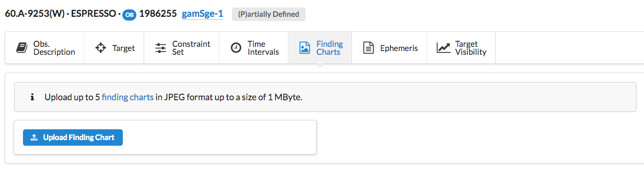Click the info icon in the upload notice
The width and height of the screenshot is (644, 193).
pyautogui.click(x=32, y=97)
